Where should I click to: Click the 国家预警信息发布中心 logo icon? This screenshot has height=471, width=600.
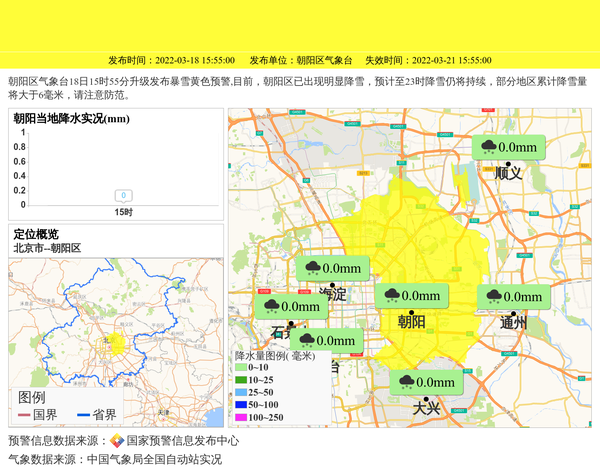117,440
